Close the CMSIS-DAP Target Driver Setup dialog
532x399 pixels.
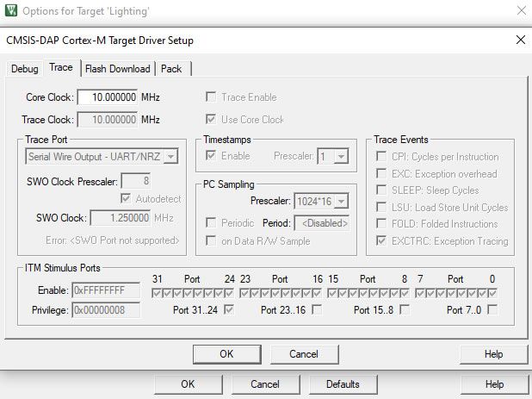tap(521, 40)
